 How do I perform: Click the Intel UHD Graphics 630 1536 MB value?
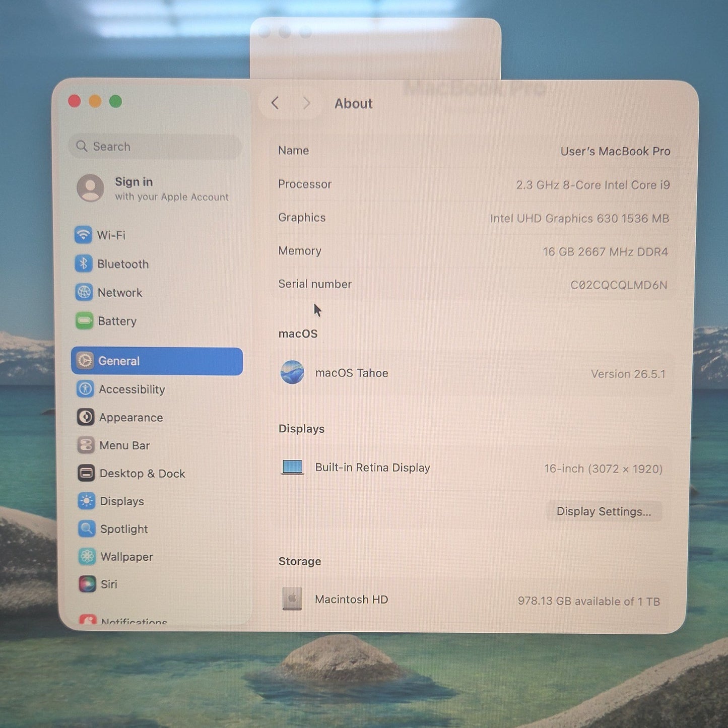coord(579,218)
